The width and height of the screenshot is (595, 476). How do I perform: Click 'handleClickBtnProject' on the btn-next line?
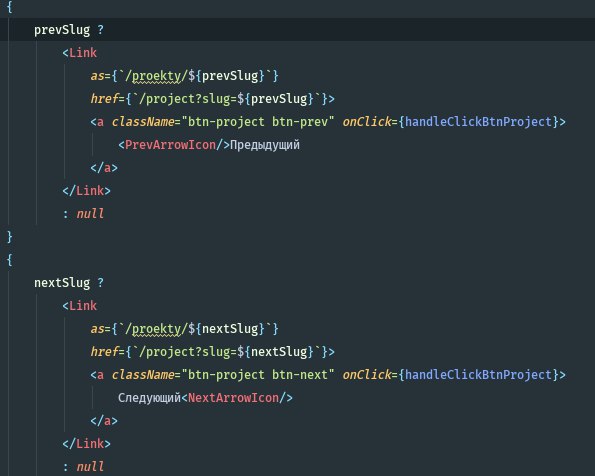(479, 375)
